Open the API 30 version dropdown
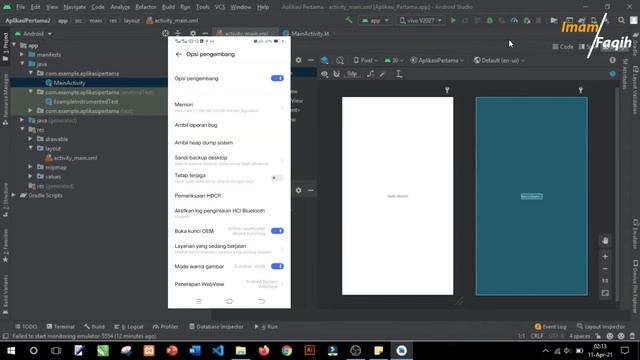The image size is (640, 360). pos(393,60)
